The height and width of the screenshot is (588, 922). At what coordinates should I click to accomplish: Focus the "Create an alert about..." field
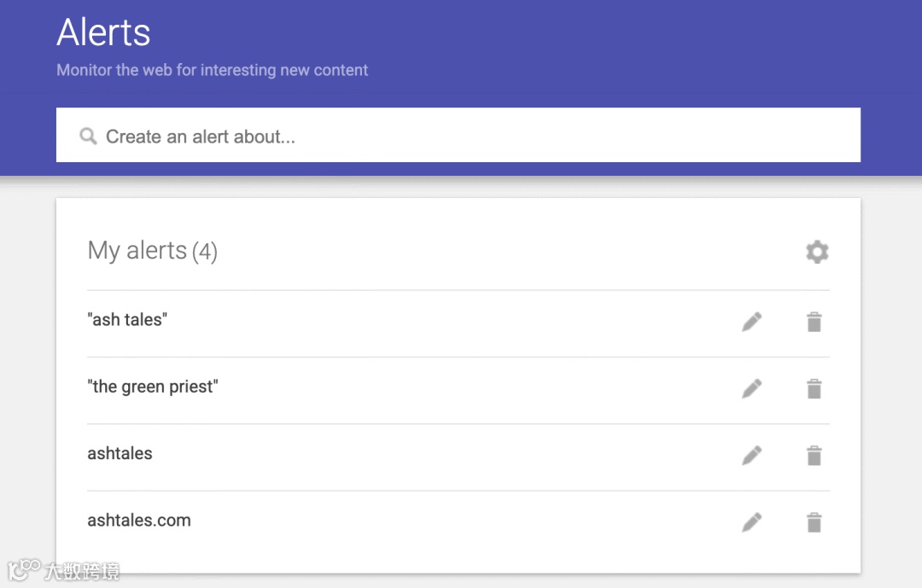tap(478, 137)
